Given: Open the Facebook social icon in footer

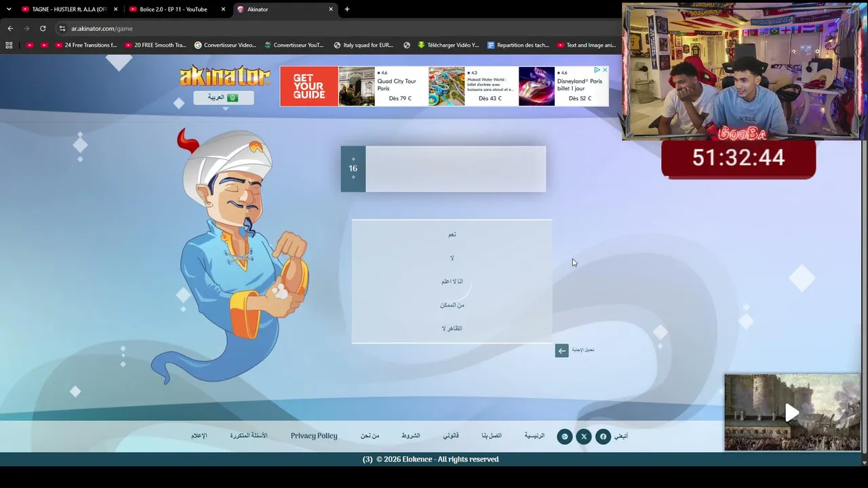Looking at the screenshot, I should click(603, 436).
